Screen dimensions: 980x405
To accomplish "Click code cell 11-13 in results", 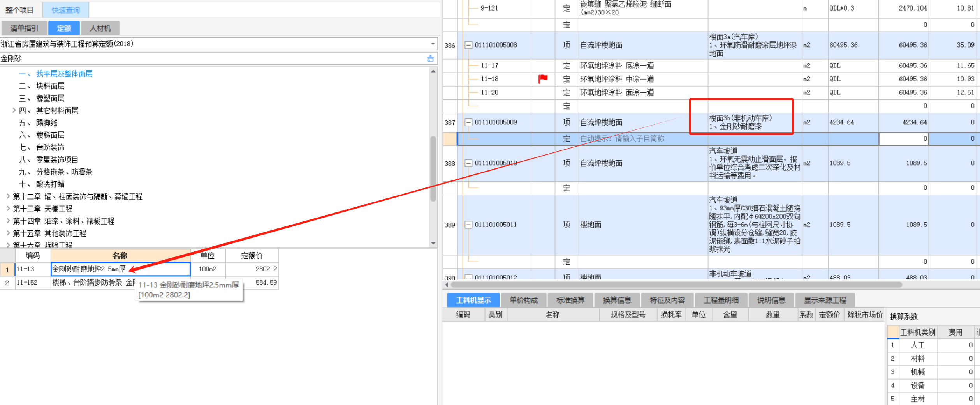I will (33, 269).
